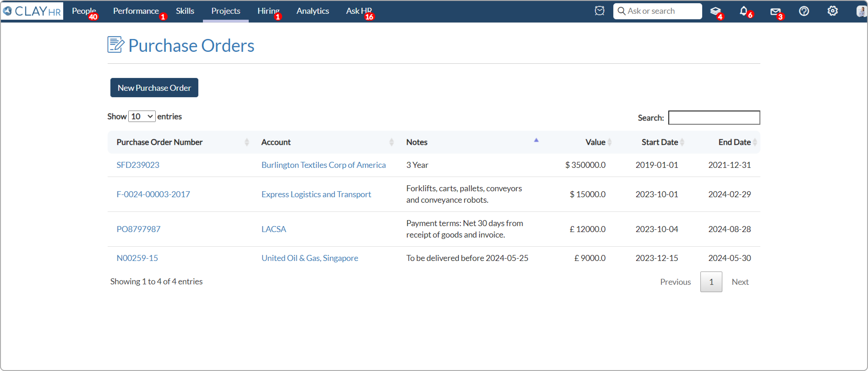The image size is (868, 371).
Task: Open purchase order PO8797987
Action: (138, 229)
